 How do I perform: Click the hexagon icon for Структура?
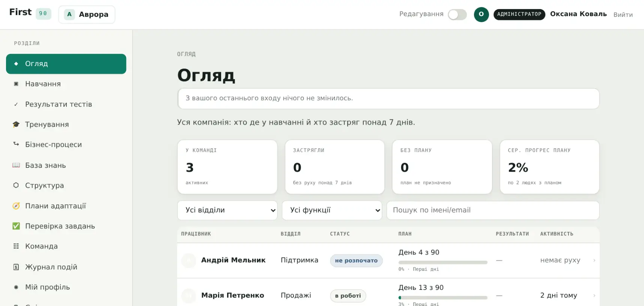[x=16, y=185]
